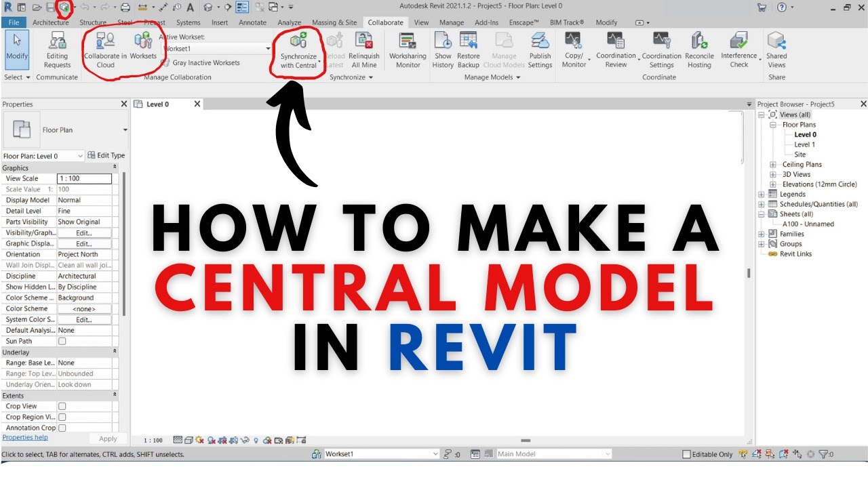Click Synchronize with Central

(x=298, y=49)
